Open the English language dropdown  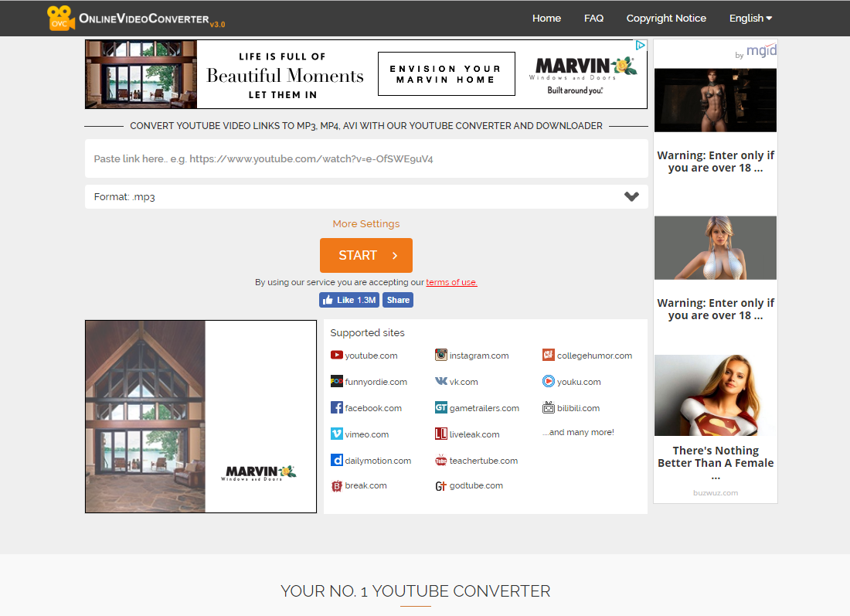(750, 18)
